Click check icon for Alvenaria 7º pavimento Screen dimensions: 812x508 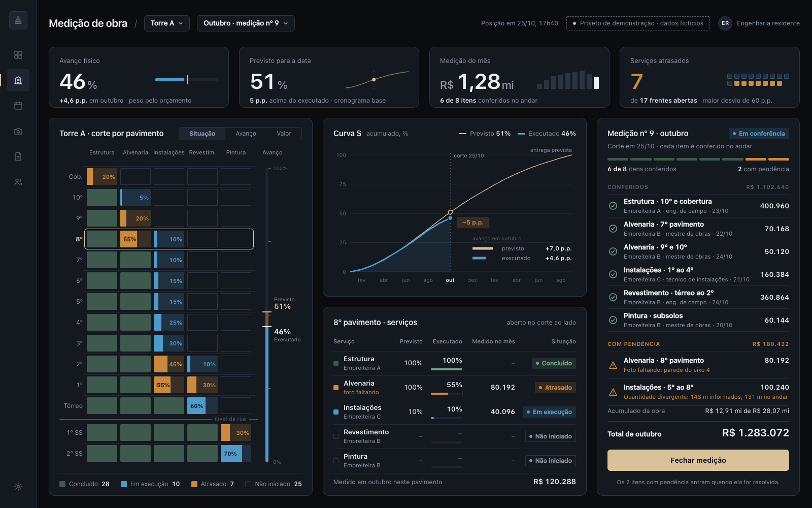point(613,229)
